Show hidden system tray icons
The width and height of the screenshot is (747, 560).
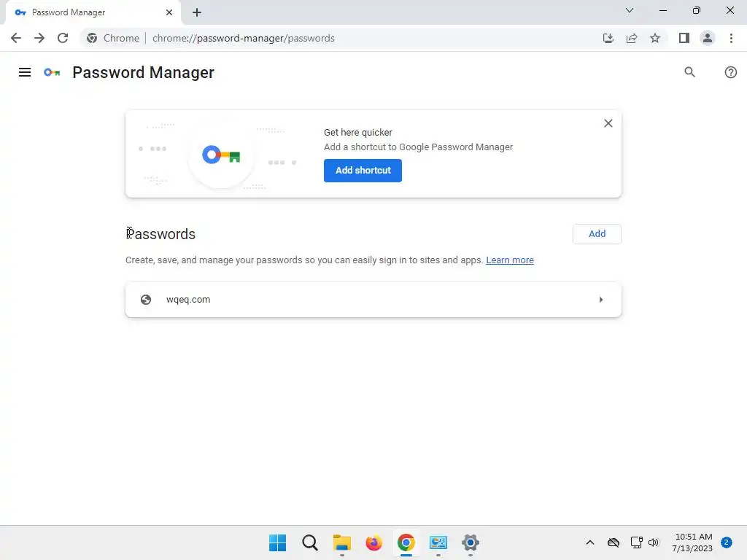point(589,542)
